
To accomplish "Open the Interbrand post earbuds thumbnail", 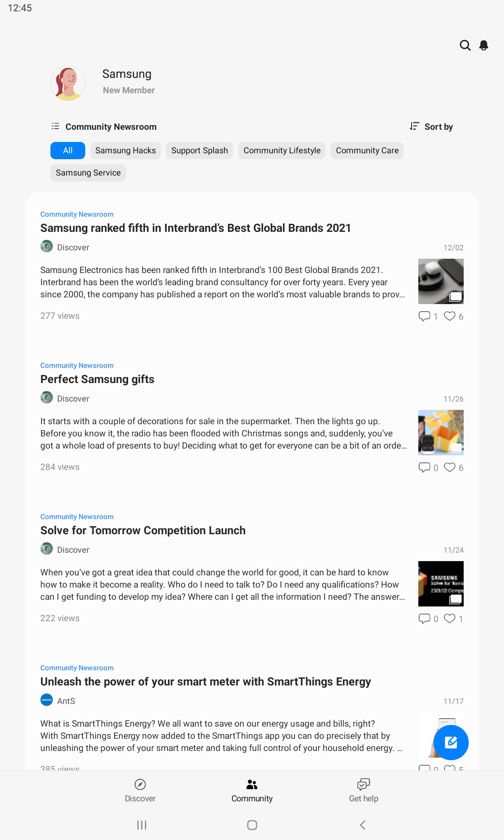I will click(x=441, y=281).
